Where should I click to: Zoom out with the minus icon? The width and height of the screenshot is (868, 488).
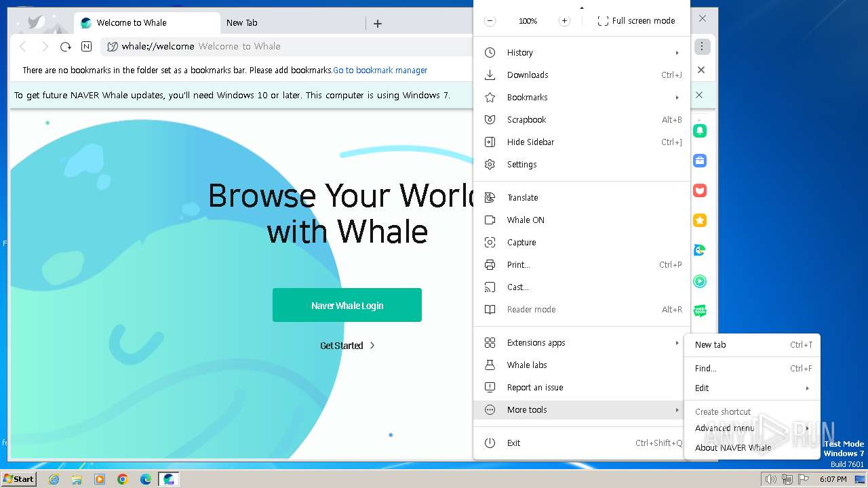490,21
